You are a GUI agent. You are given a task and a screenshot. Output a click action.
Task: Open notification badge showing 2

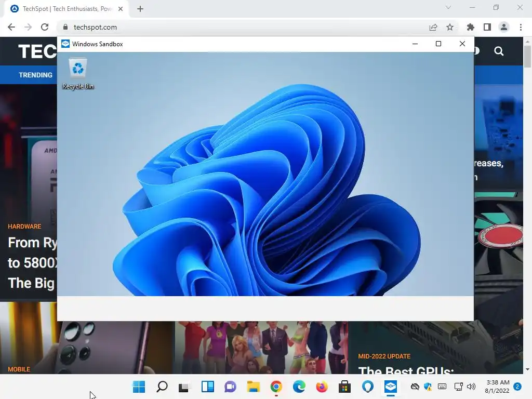tap(517, 387)
